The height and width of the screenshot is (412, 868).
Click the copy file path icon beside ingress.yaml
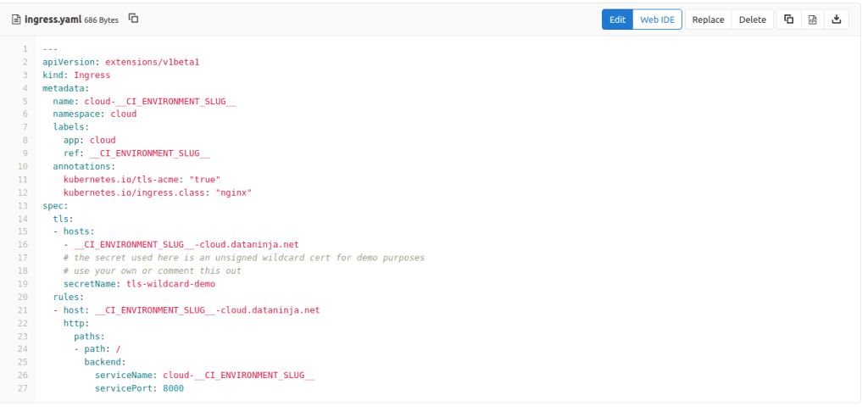(x=133, y=19)
